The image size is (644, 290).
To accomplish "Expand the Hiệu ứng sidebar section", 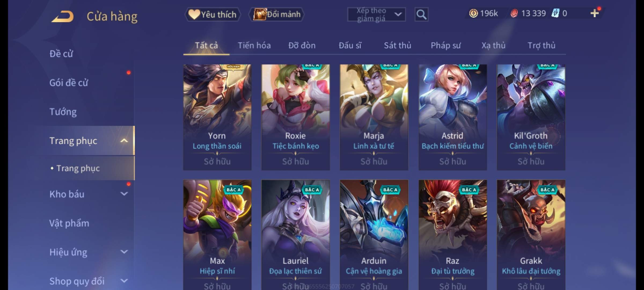I will 124,252.
